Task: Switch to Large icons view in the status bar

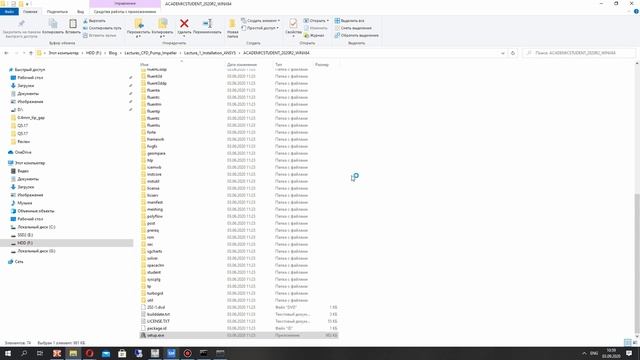Action: tap(635, 342)
